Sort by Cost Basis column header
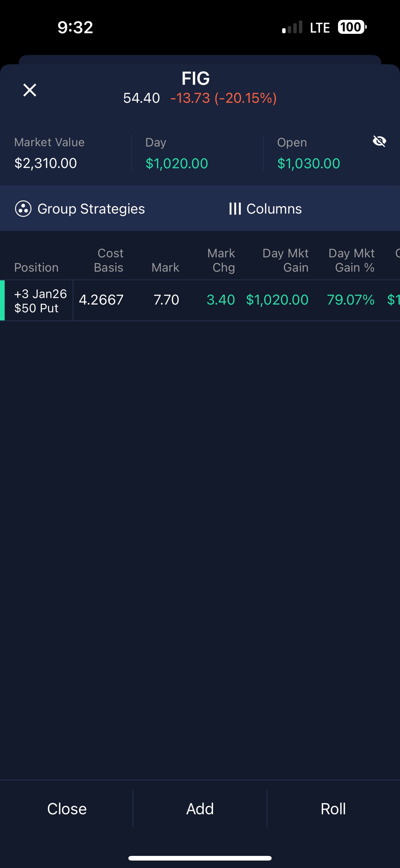Screen dimensions: 400x868 point(109,260)
